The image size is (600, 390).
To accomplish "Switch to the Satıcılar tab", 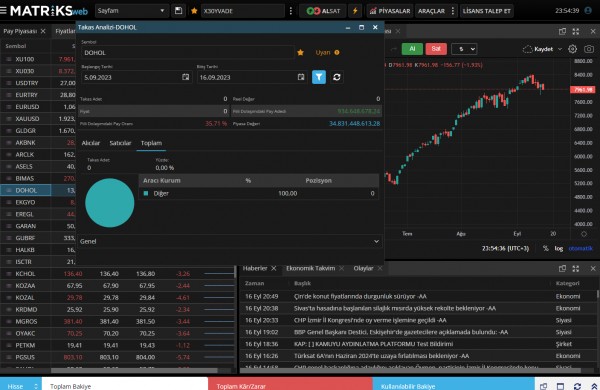I will (x=120, y=143).
